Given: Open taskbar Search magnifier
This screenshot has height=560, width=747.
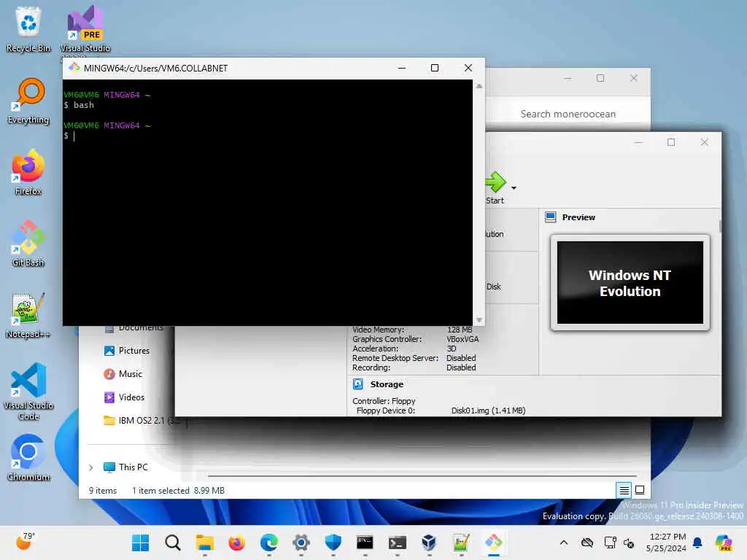Looking at the screenshot, I should tap(172, 542).
